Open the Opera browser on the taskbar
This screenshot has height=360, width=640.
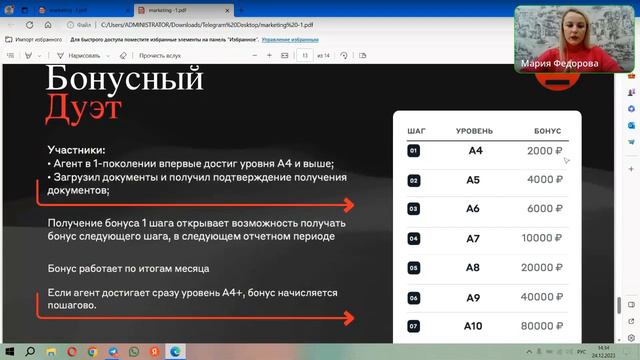(x=72, y=351)
